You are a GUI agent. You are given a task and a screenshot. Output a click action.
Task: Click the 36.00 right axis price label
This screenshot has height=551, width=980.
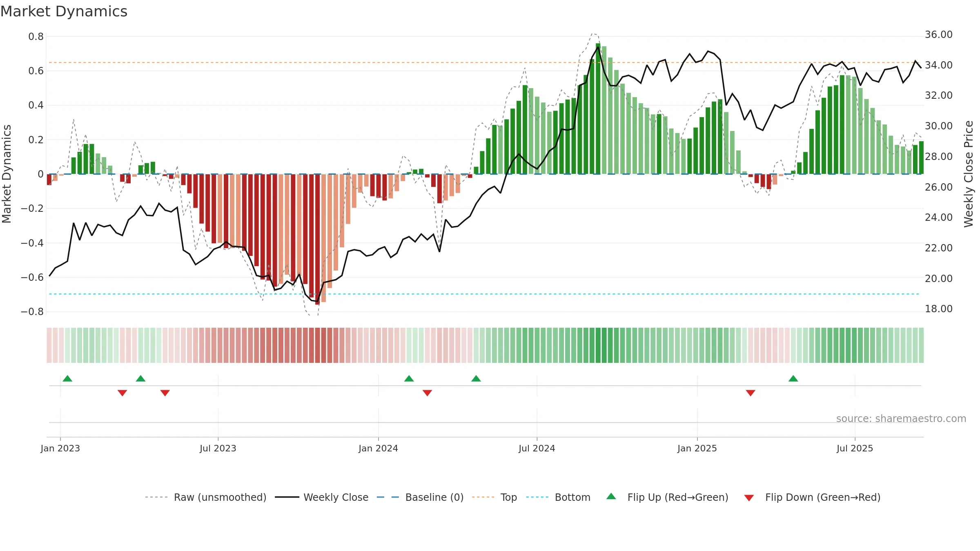(939, 35)
